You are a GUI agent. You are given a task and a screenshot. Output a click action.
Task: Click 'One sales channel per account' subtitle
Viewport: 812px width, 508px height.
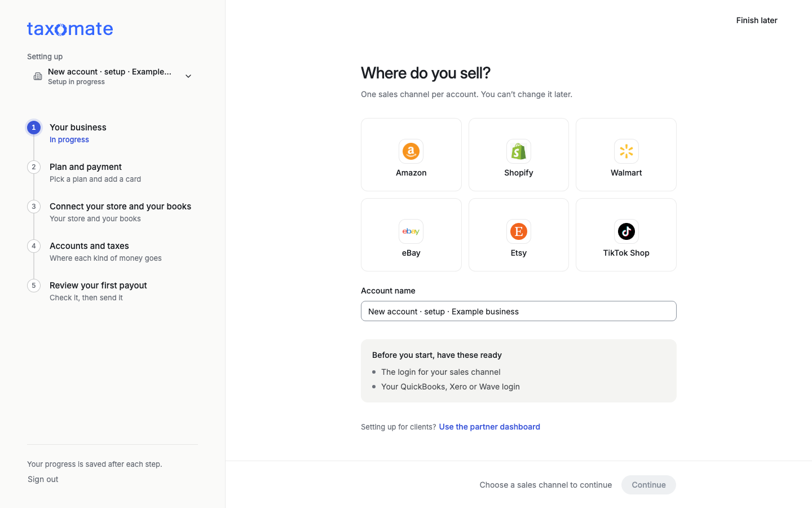point(466,94)
